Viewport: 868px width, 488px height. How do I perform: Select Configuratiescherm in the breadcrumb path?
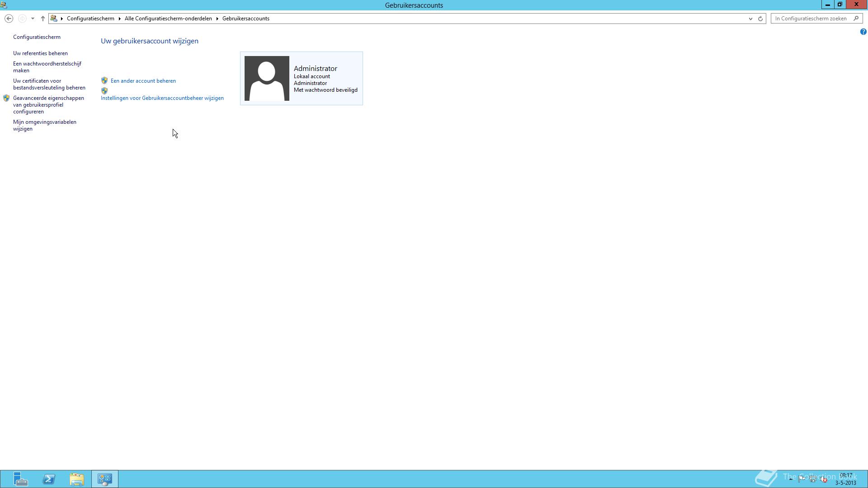coord(90,19)
